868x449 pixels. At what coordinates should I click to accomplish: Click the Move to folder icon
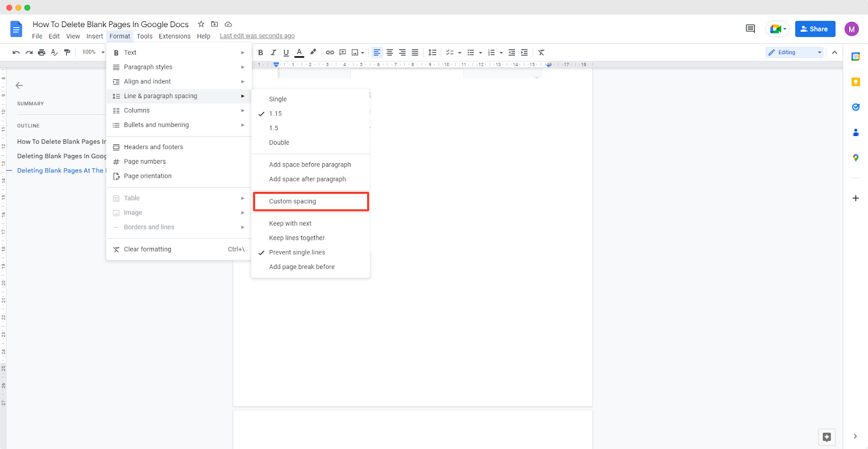point(214,24)
